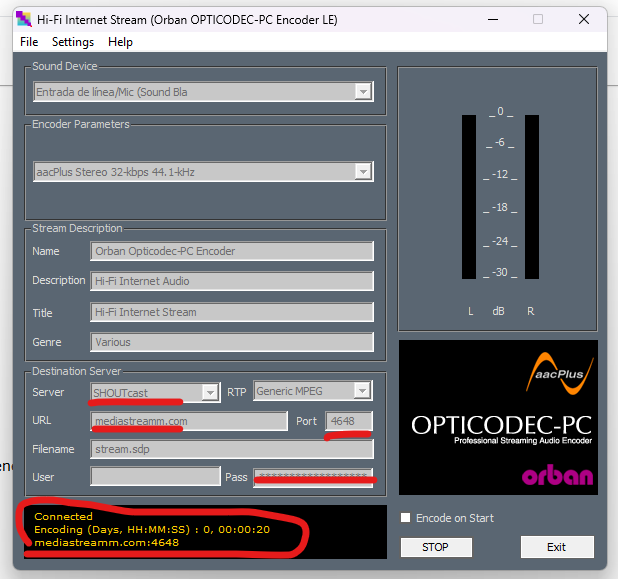Open the Settings menu
The width and height of the screenshot is (618, 579).
(73, 42)
